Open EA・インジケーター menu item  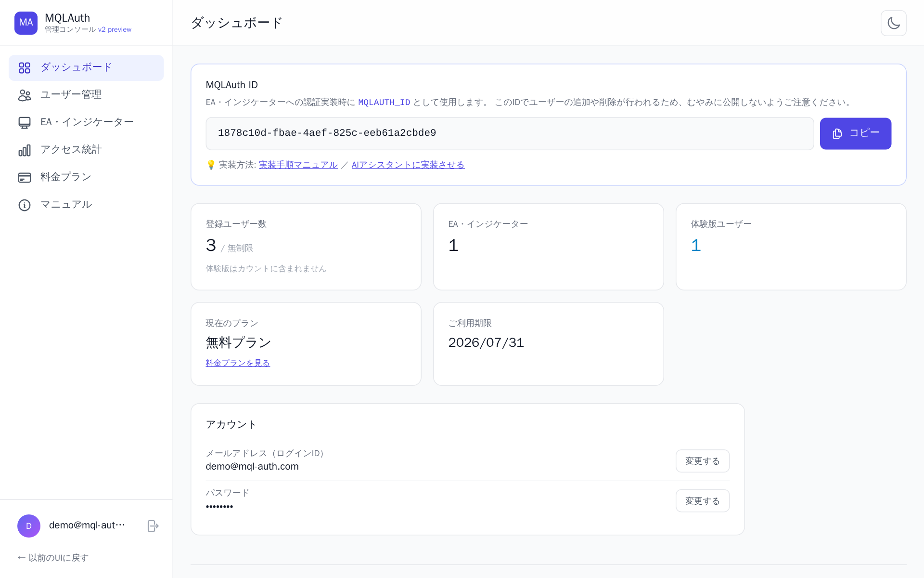pyautogui.click(x=86, y=123)
